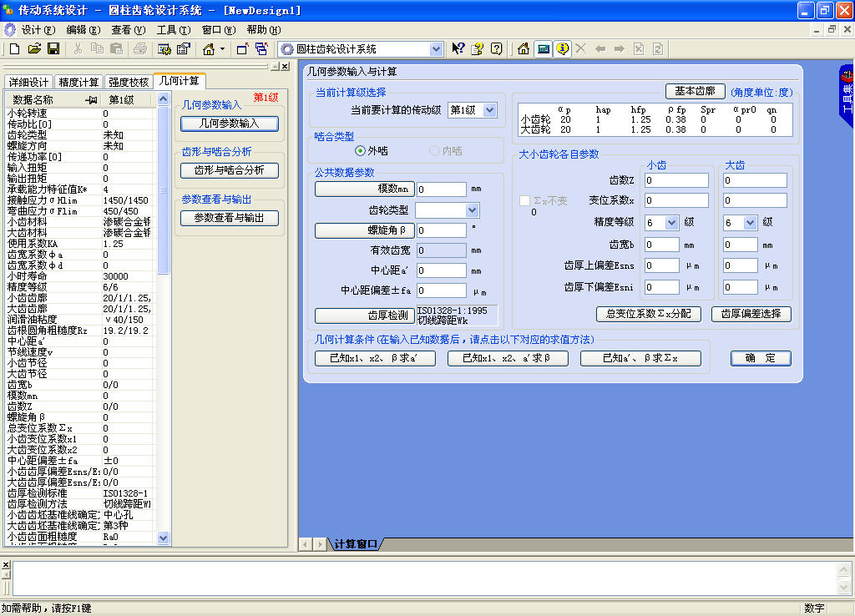855x616 pixels.
Task: Click the back arrow toolbar icon
Action: click(x=600, y=49)
